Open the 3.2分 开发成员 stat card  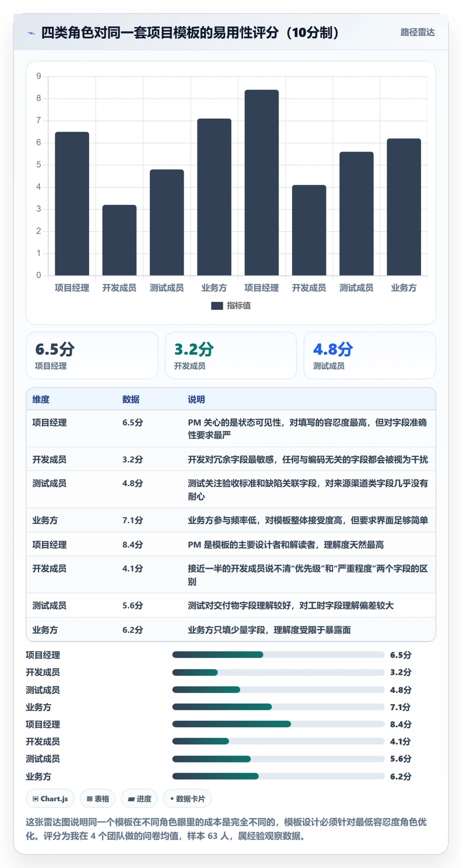point(231,355)
